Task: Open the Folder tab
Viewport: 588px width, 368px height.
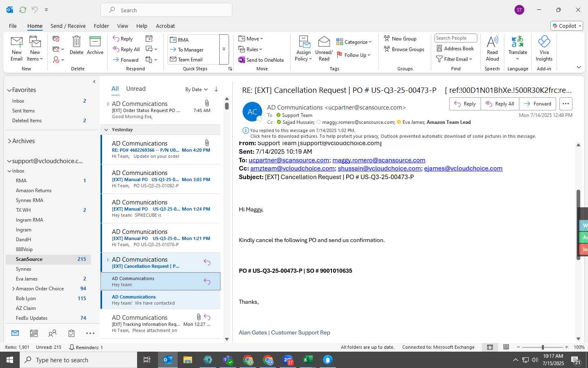Action: coord(101,26)
